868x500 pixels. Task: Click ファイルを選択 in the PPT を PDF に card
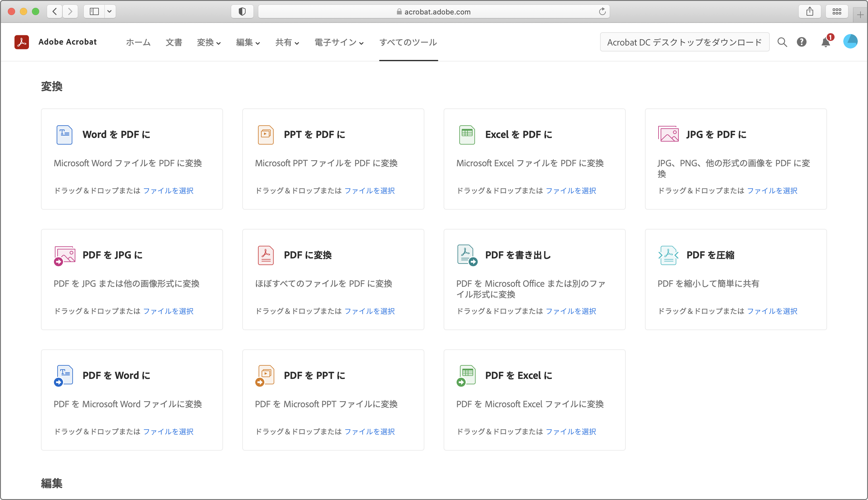click(370, 191)
